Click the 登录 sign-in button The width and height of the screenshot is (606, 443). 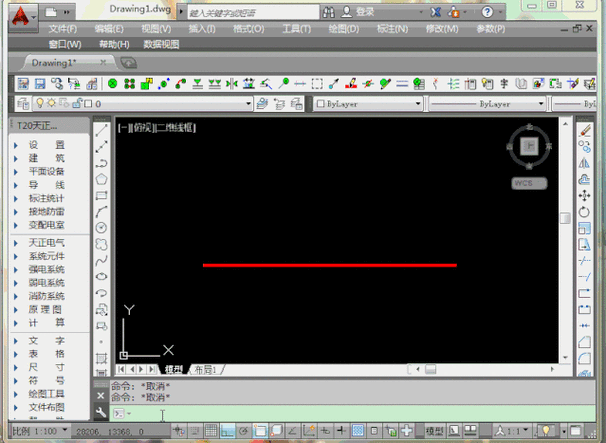tap(364, 12)
